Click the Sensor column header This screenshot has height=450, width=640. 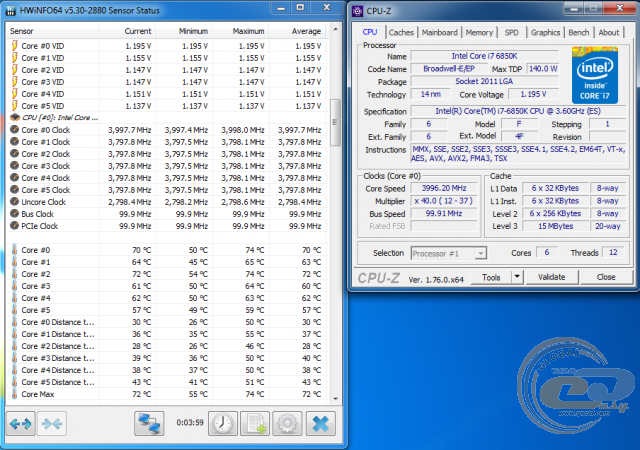coord(52,31)
